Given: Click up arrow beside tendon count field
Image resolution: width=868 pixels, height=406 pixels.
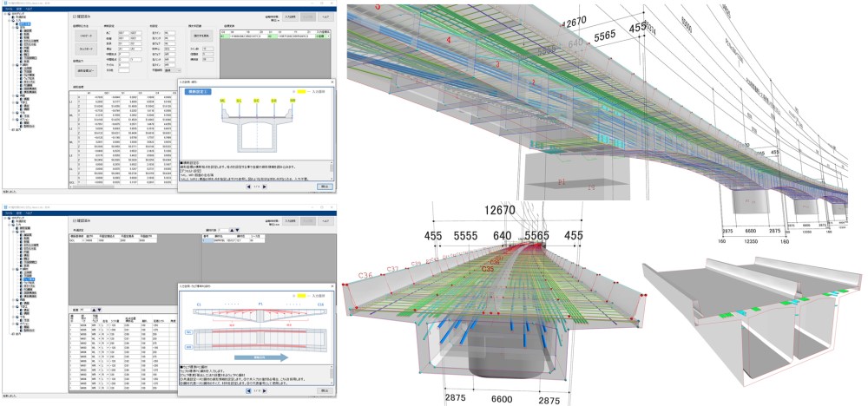Looking at the screenshot, I should pyautogui.click(x=232, y=230).
